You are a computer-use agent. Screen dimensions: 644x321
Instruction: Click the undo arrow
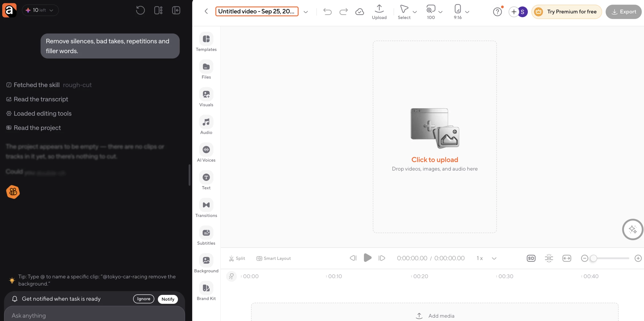(327, 11)
